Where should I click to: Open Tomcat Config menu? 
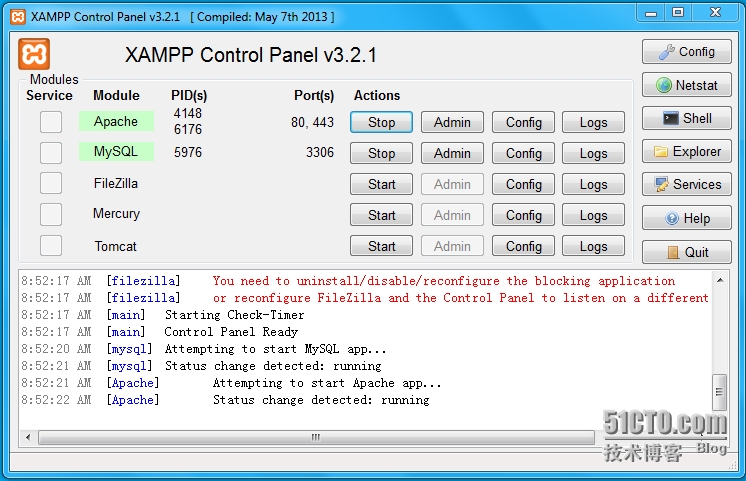coord(523,246)
